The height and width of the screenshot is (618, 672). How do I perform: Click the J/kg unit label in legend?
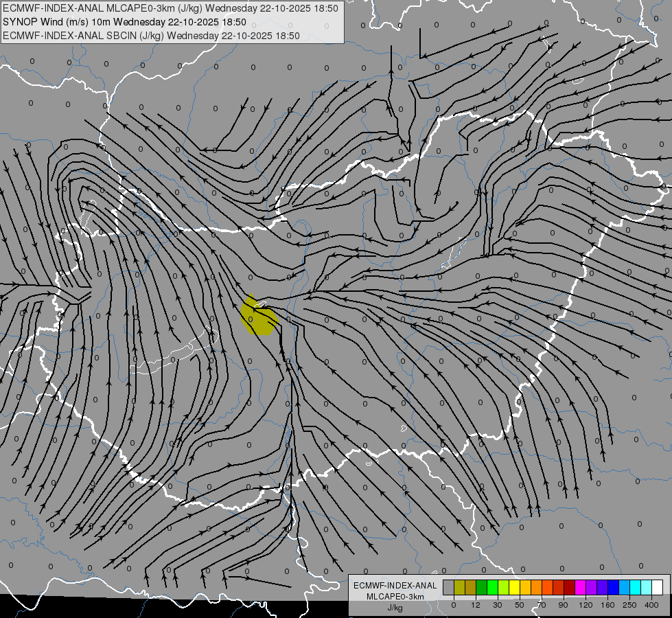(x=395, y=608)
